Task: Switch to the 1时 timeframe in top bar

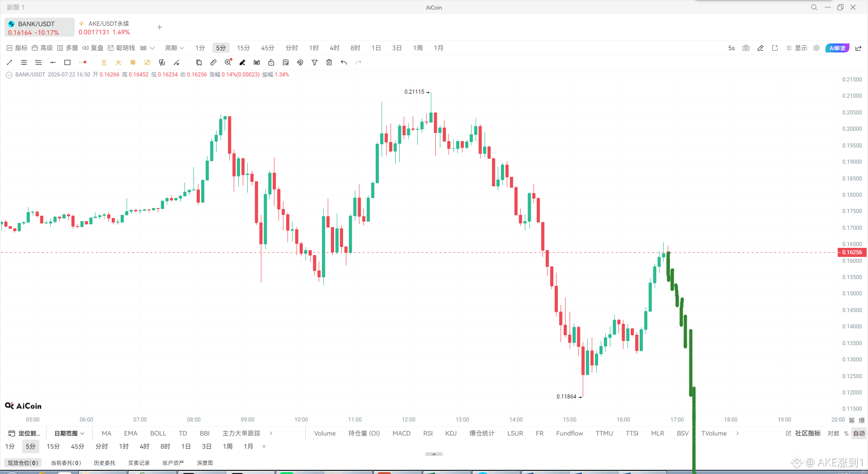Action: (x=314, y=48)
